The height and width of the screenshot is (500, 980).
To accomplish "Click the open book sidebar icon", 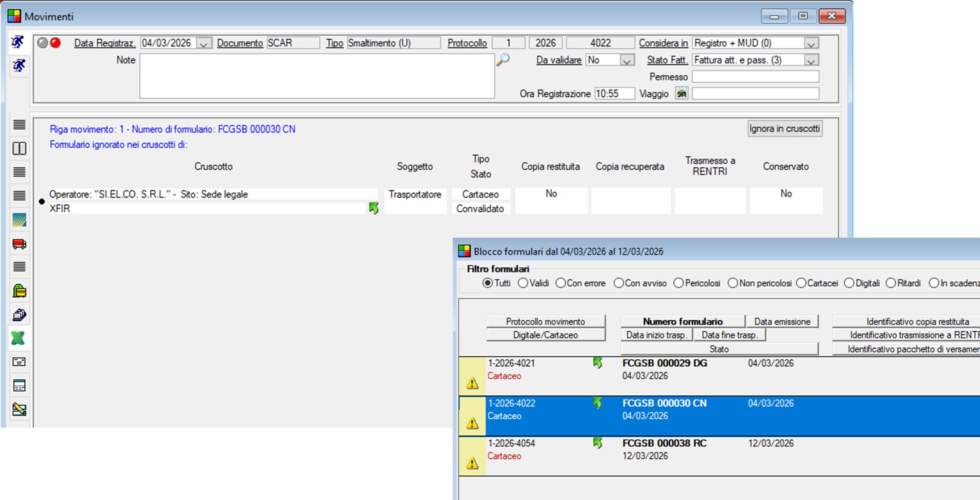I will (x=19, y=148).
